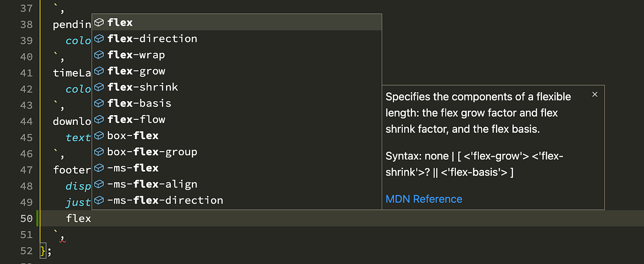The height and width of the screenshot is (264, 644).
Task: Click the property icon beside flex-wrap
Action: (x=99, y=55)
